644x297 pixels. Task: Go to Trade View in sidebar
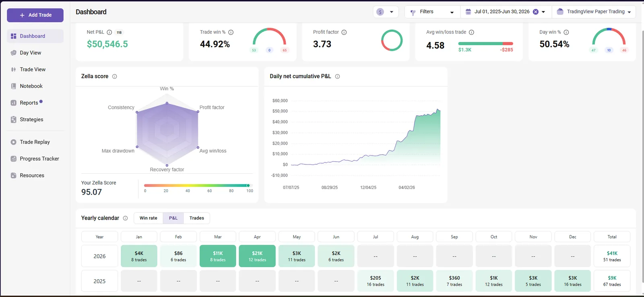(x=35, y=69)
